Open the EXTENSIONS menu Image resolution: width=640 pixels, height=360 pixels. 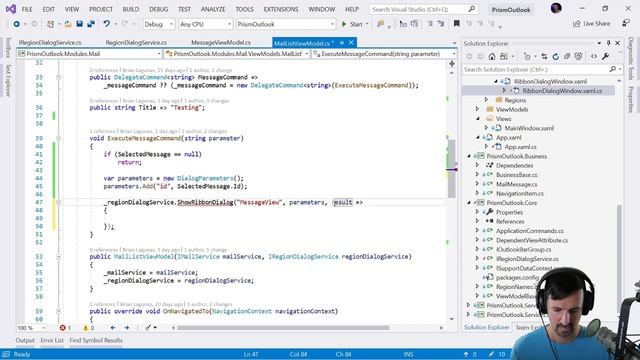click(281, 9)
